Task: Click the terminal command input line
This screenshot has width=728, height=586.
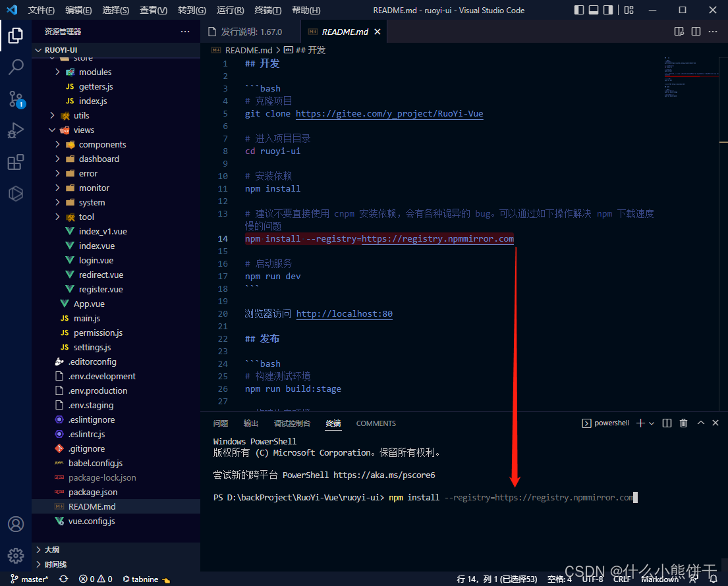Action: click(x=425, y=497)
